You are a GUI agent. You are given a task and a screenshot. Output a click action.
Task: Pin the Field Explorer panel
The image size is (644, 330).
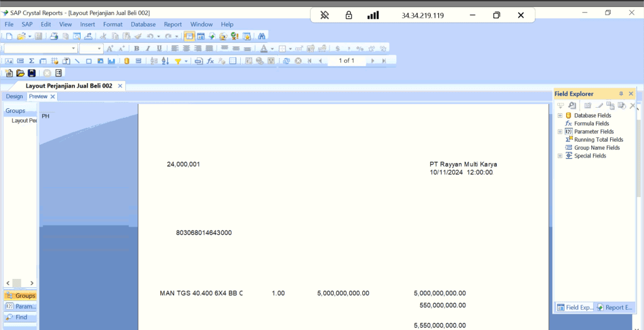pyautogui.click(x=621, y=94)
